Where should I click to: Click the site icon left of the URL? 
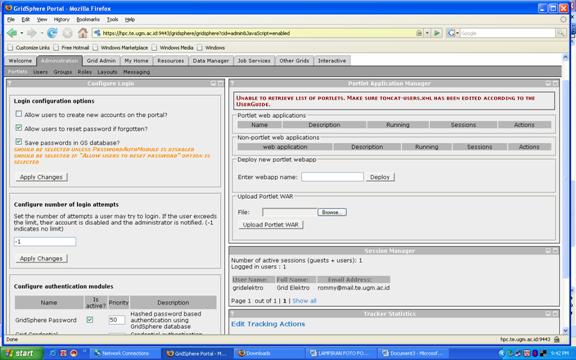[x=97, y=33]
